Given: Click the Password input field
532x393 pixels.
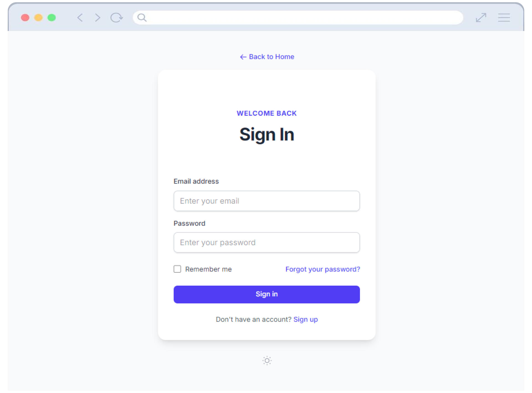Looking at the screenshot, I should click(x=267, y=242).
